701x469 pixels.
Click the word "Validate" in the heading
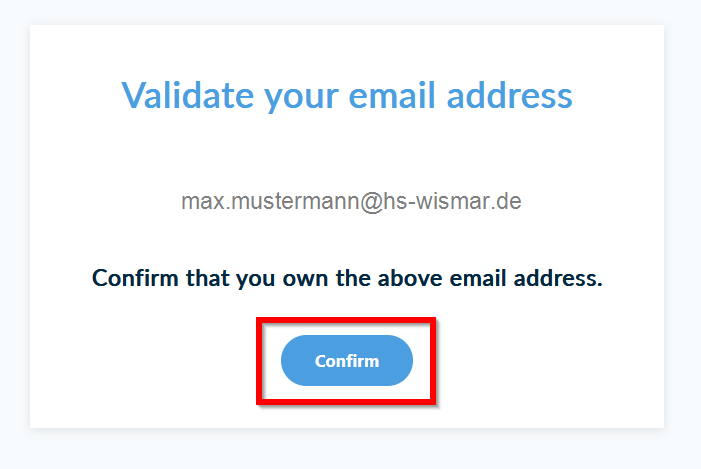click(187, 96)
